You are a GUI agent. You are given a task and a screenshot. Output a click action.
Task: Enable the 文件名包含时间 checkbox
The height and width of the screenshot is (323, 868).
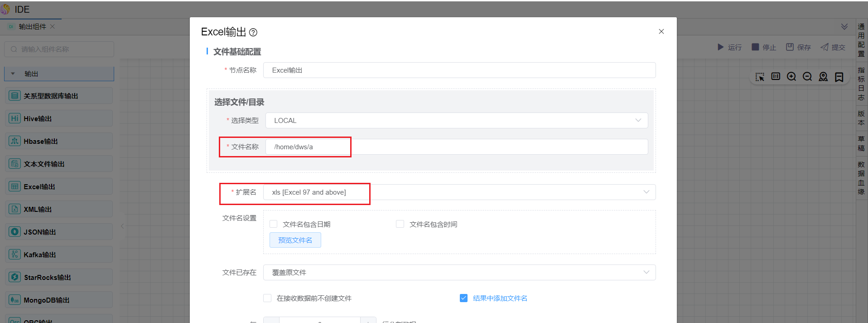click(400, 224)
